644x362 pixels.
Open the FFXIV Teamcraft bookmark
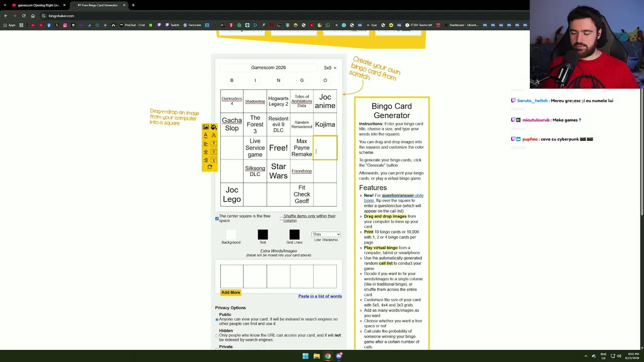pyautogui.click(x=419, y=25)
